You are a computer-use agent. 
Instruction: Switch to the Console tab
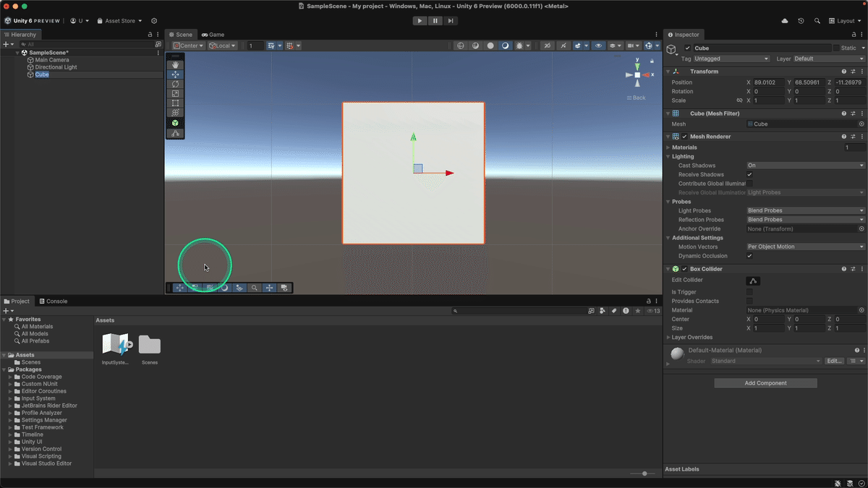click(x=53, y=301)
